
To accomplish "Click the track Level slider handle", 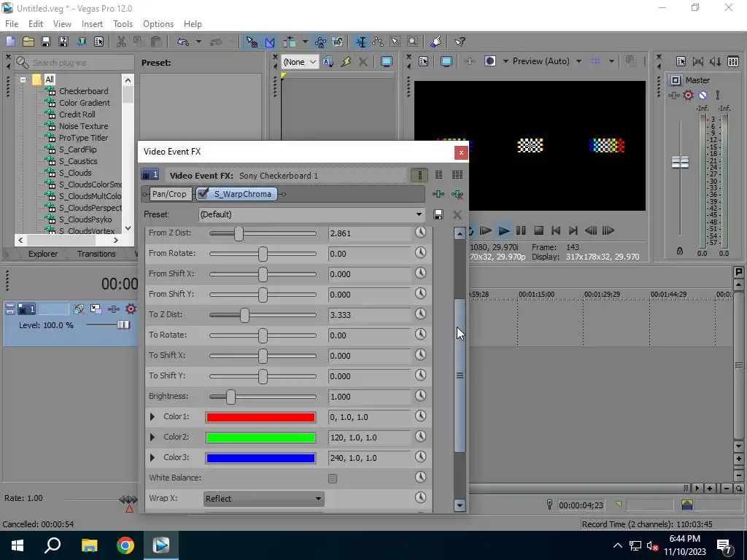I will click(123, 324).
